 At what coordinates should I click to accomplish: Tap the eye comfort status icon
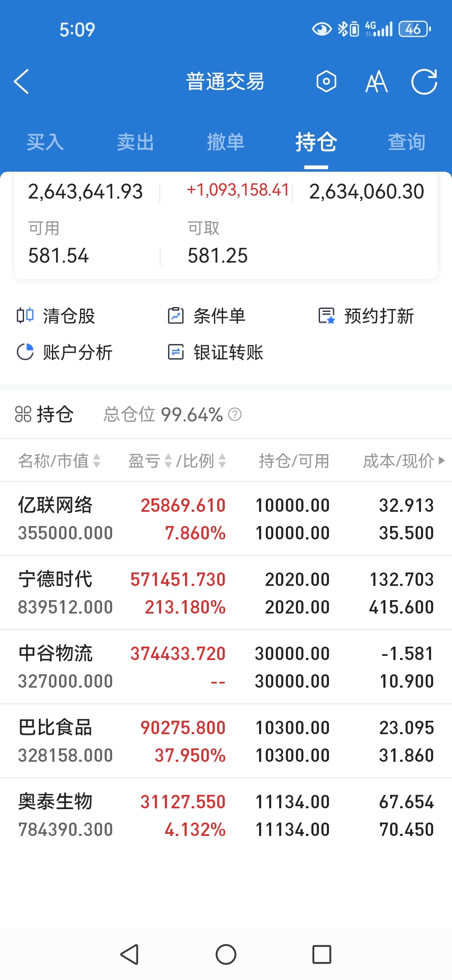[x=322, y=29]
